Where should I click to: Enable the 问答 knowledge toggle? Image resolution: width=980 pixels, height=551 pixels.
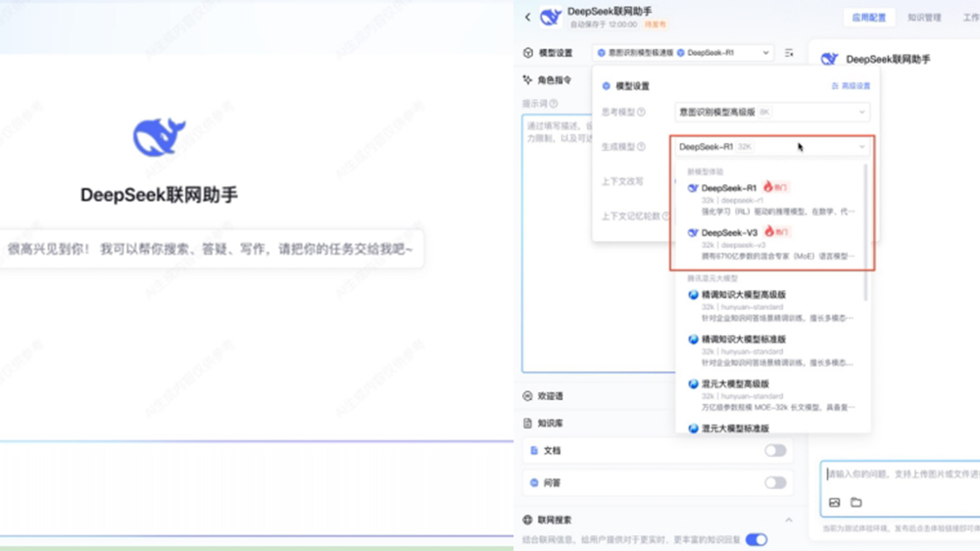tap(775, 482)
